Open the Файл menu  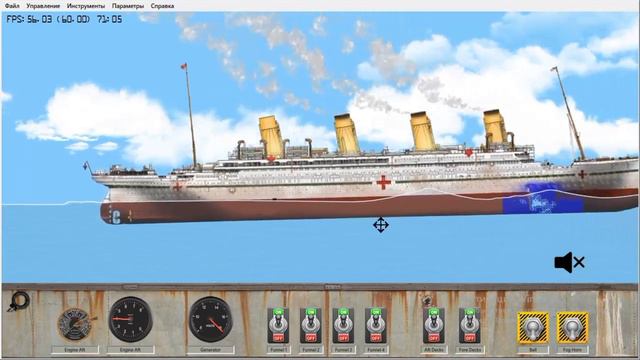(x=12, y=6)
